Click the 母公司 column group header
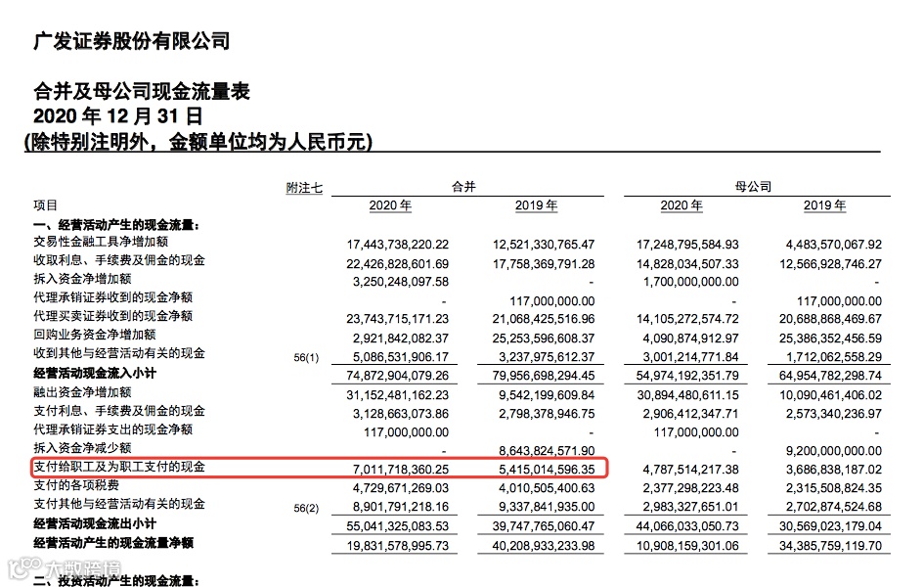Screen dimensions: 924x587 coord(753,187)
